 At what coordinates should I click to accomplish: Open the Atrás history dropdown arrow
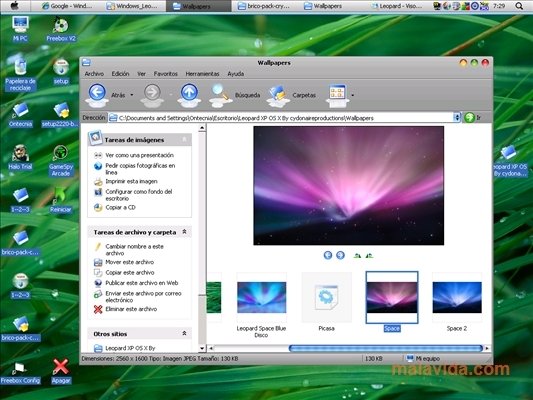tap(132, 95)
